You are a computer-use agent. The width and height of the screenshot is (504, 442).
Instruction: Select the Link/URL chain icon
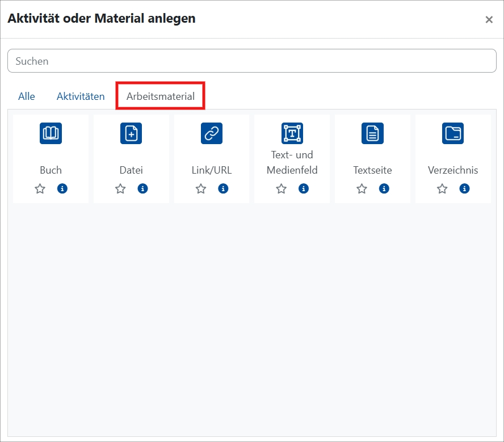coord(211,133)
